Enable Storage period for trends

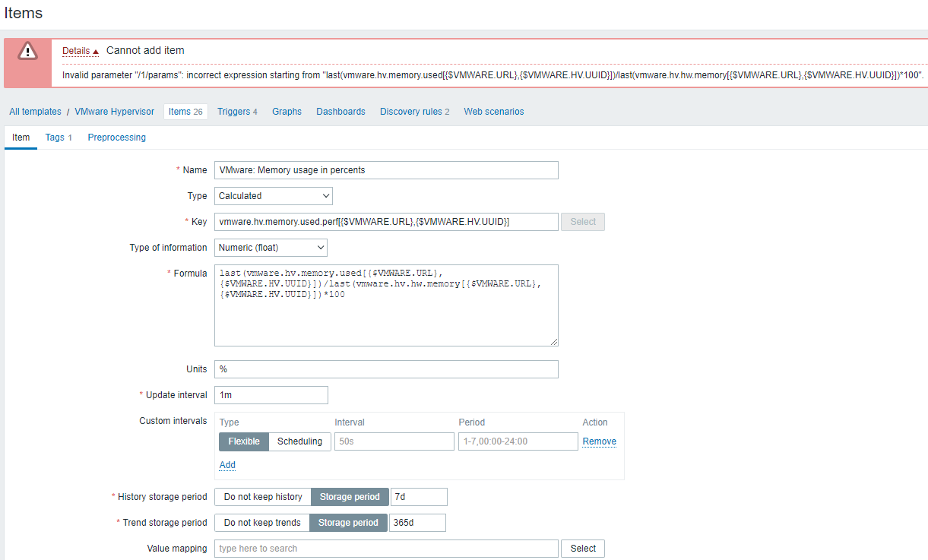(x=348, y=522)
